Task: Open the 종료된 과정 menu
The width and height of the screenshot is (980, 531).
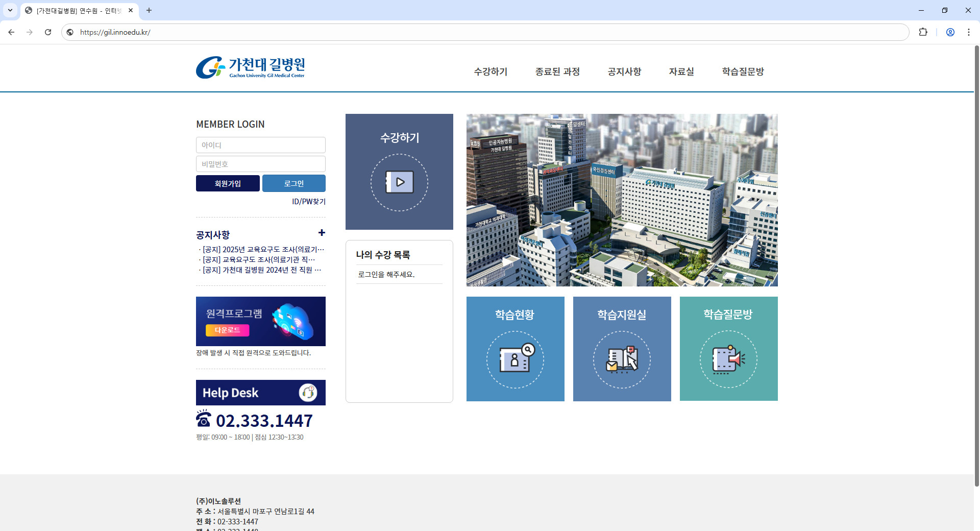Action: point(557,71)
